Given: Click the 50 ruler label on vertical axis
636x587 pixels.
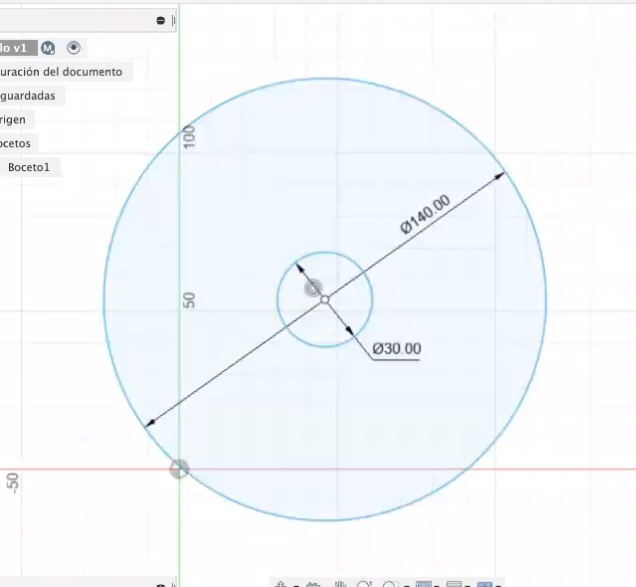Looking at the screenshot, I should coord(189,300).
